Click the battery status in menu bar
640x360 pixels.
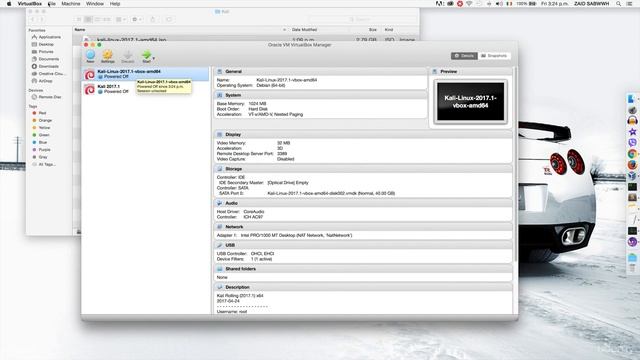[527, 4]
